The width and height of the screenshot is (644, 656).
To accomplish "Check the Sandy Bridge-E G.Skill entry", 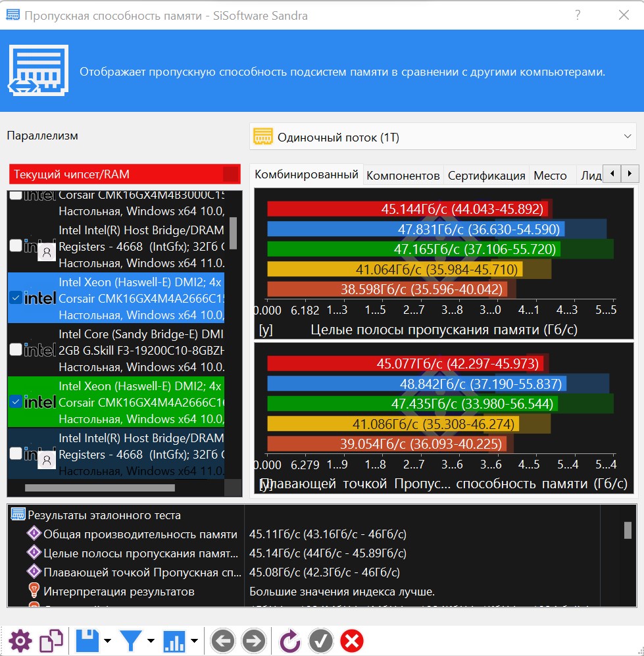I will tap(16, 349).
